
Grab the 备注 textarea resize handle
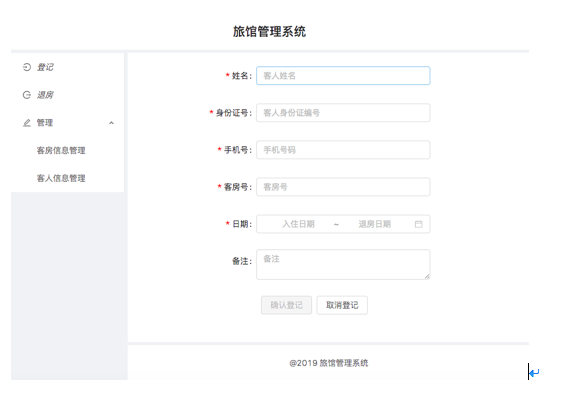tap(427, 277)
